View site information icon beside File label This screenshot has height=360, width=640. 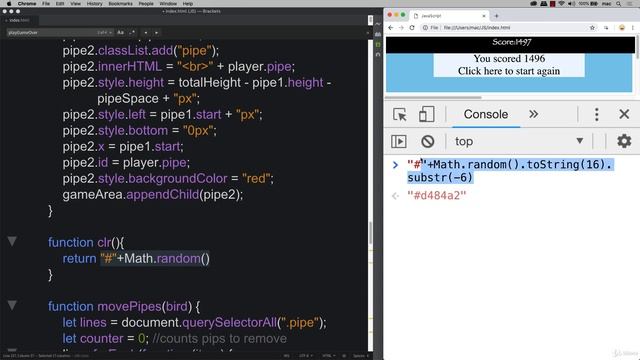[425, 28]
